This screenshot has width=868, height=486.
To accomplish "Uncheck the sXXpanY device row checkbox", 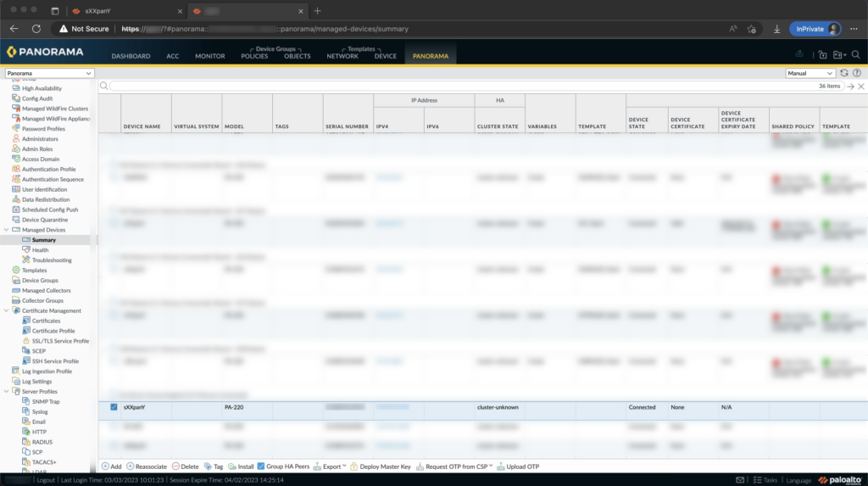I will click(x=114, y=407).
